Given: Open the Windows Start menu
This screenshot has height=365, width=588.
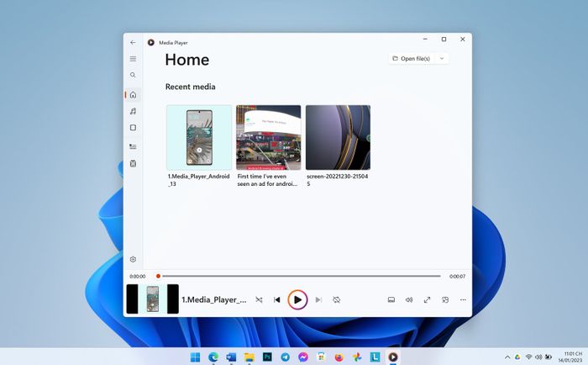Looking at the screenshot, I should click(x=195, y=357).
